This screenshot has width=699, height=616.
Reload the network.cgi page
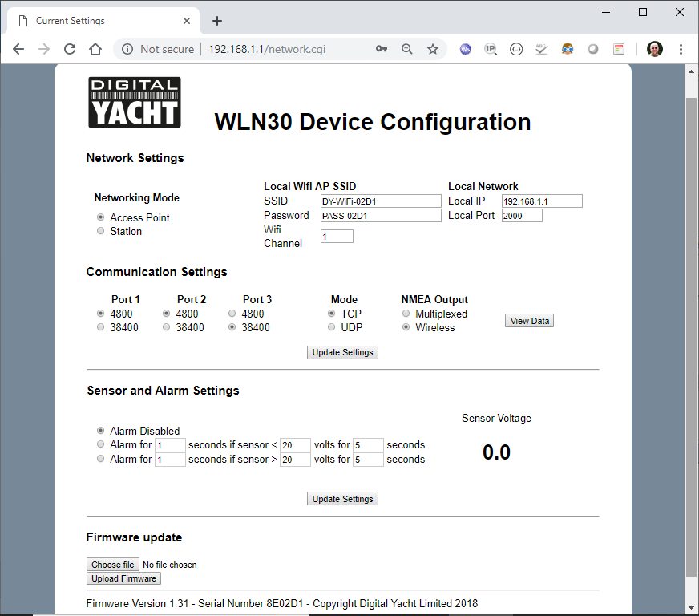69,49
